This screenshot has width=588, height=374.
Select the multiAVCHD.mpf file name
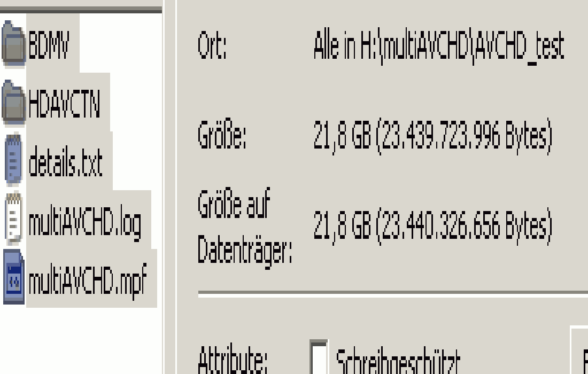(x=87, y=281)
